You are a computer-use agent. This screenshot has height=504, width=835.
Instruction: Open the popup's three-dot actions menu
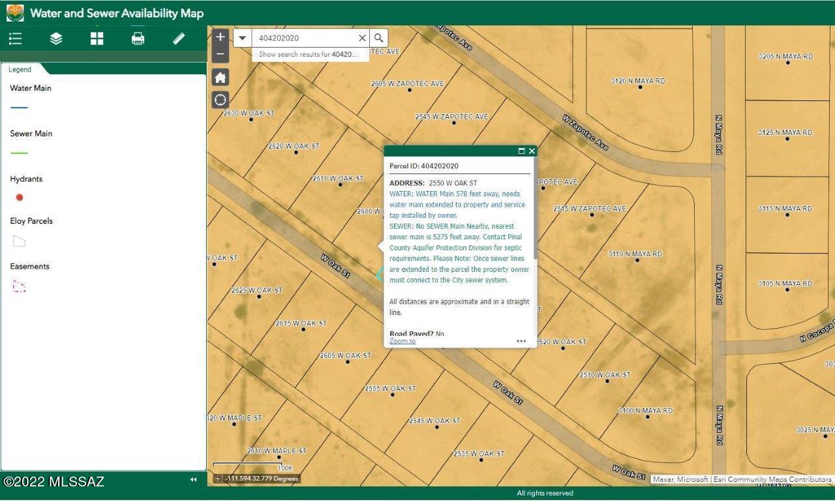click(521, 341)
